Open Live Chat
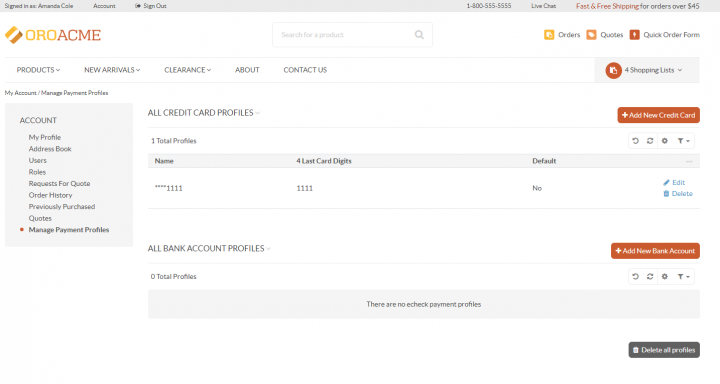 (544, 6)
